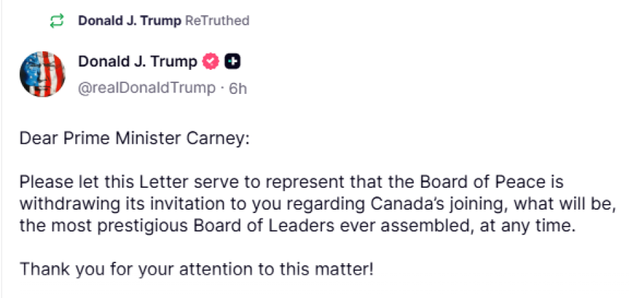Click the black plus badge beside the name

coord(233,62)
